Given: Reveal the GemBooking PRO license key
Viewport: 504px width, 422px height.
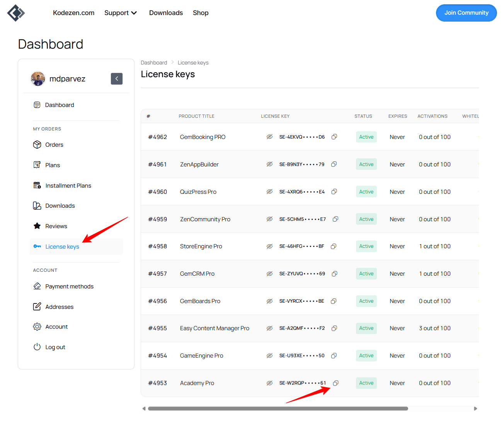Looking at the screenshot, I should click(x=270, y=137).
